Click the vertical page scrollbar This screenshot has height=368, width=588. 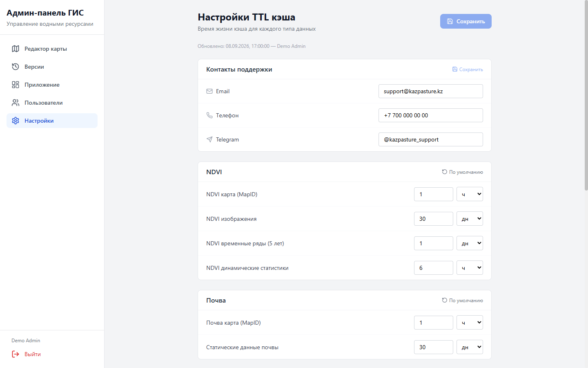click(586, 96)
